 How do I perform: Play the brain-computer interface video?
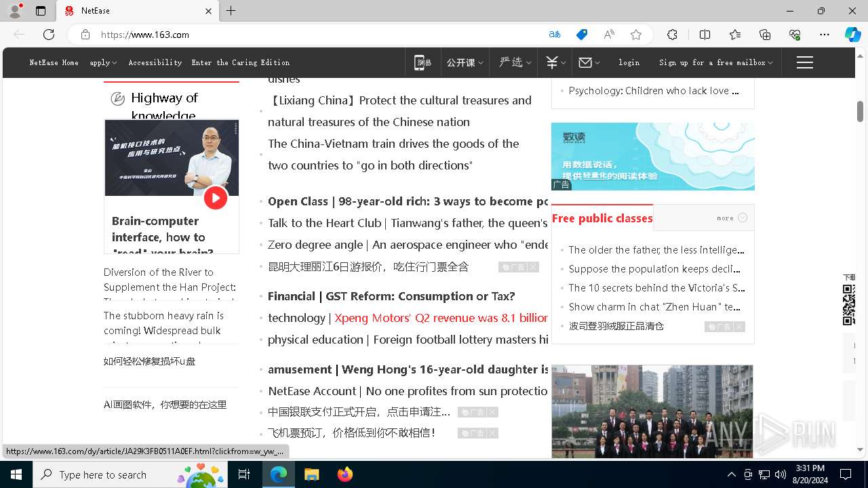(216, 198)
